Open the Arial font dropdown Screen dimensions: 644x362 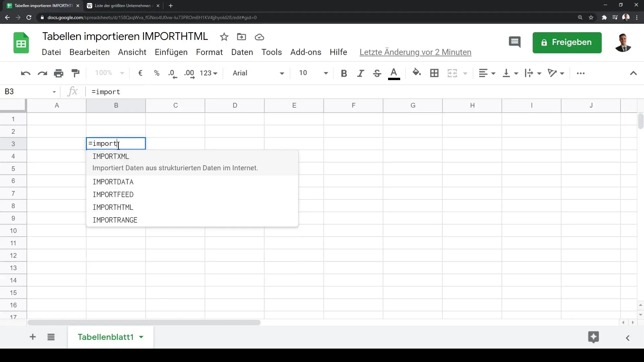pyautogui.click(x=258, y=73)
